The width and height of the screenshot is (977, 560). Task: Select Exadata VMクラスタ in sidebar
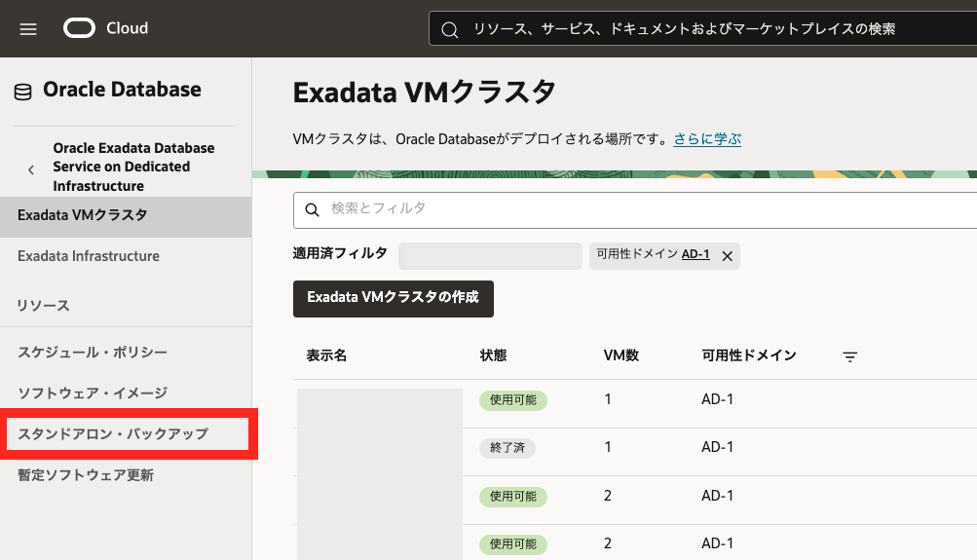pyautogui.click(x=83, y=215)
